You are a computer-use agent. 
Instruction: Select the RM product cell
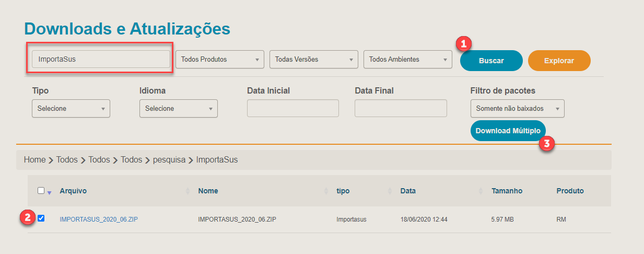click(561, 220)
